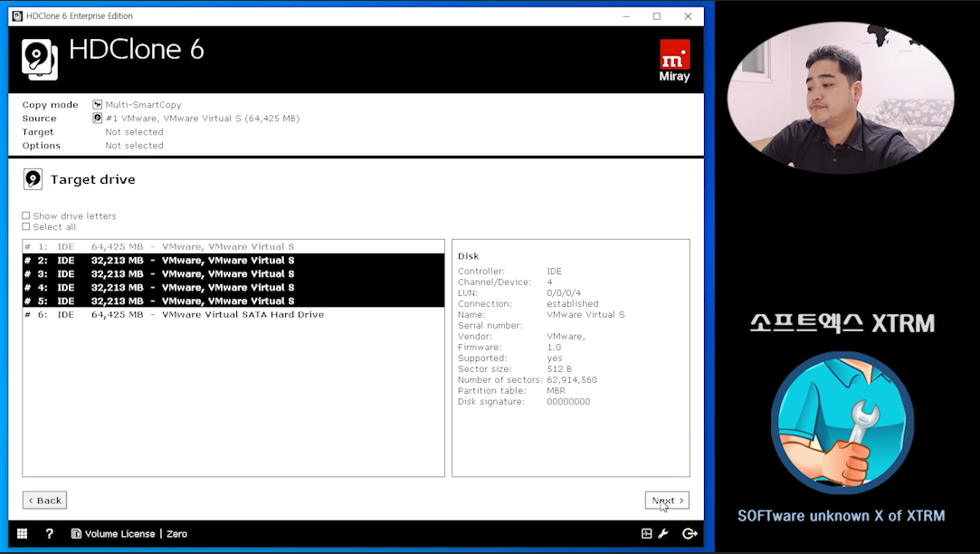
Task: Click the LUN 0/0/0/4 value
Action: pyautogui.click(x=564, y=292)
